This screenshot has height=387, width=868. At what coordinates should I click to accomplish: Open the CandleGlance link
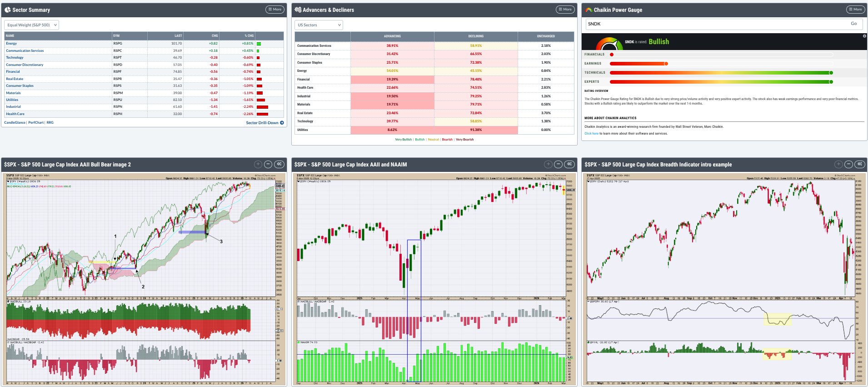pyautogui.click(x=15, y=123)
